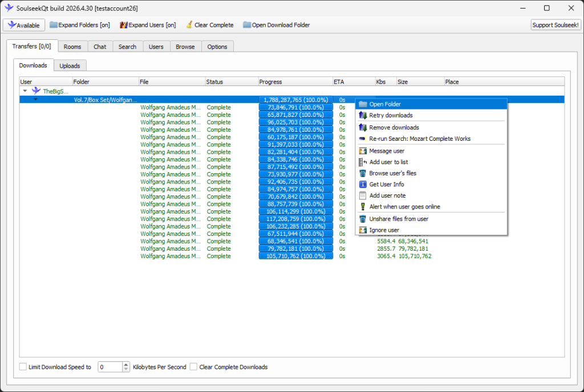Choose Get User Info entry
584x392 pixels.
(431, 185)
